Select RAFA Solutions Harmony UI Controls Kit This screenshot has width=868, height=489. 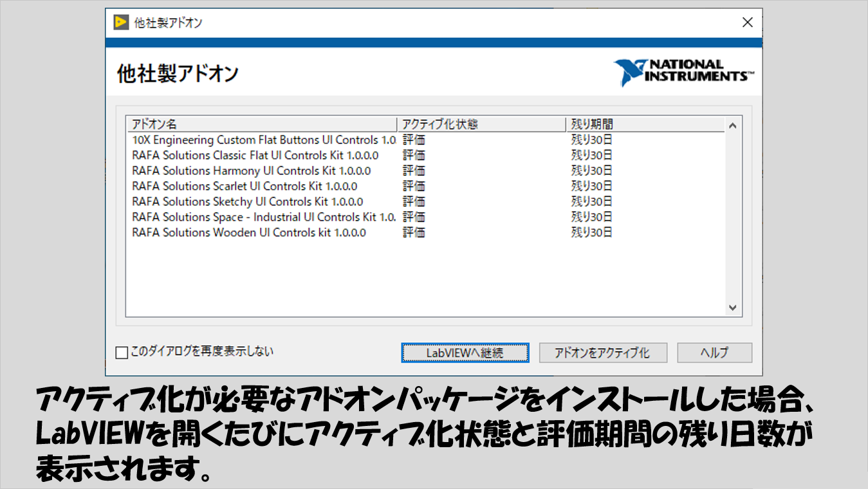(426, 171)
